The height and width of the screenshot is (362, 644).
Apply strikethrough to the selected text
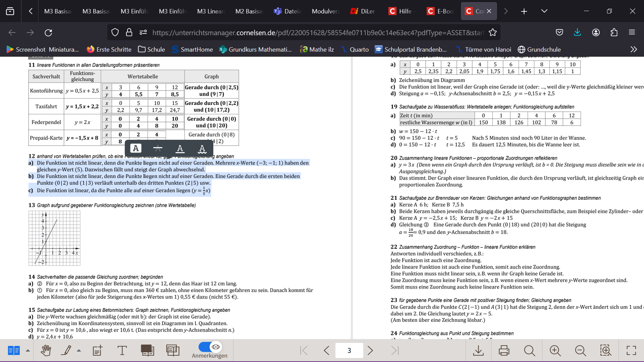coord(158,148)
